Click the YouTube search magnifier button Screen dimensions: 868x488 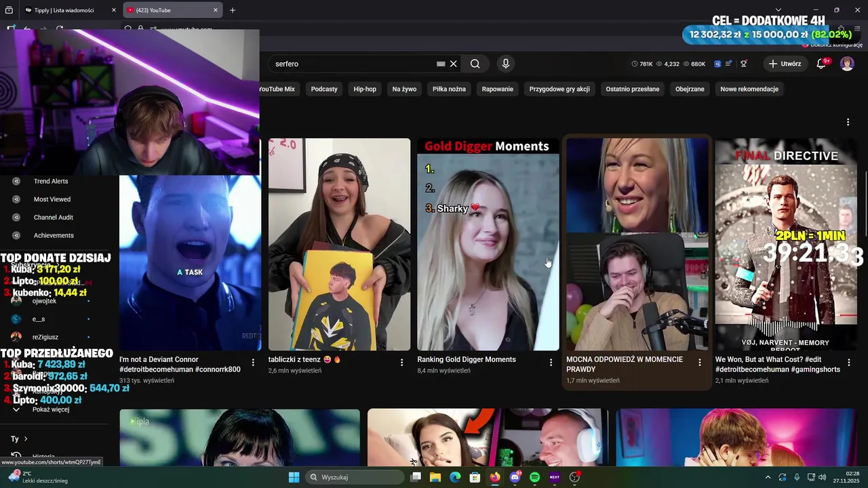[x=475, y=64]
